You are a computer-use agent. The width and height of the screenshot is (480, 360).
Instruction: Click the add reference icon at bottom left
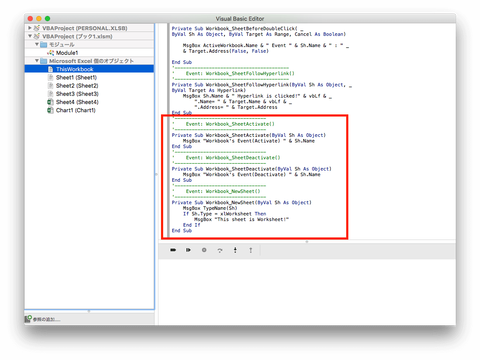coord(28,319)
